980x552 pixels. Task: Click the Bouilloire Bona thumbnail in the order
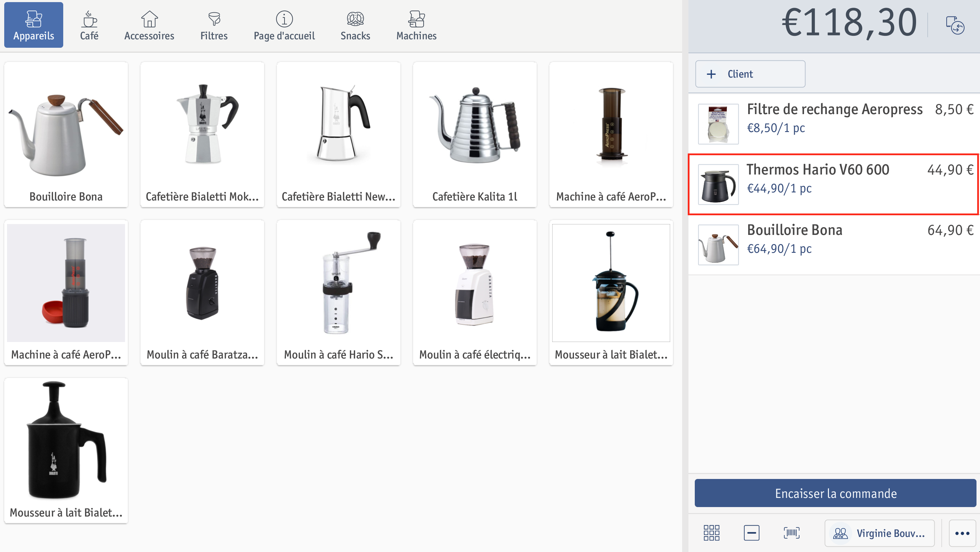[718, 245]
